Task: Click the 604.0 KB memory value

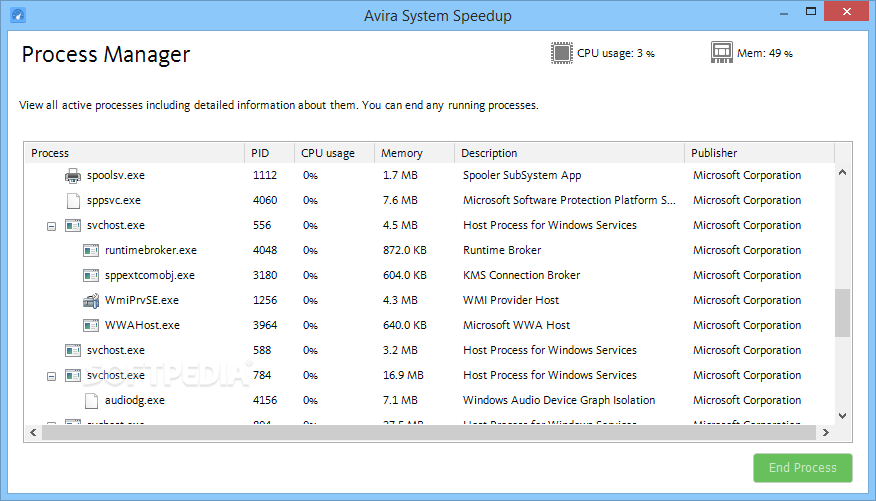Action: 404,275
